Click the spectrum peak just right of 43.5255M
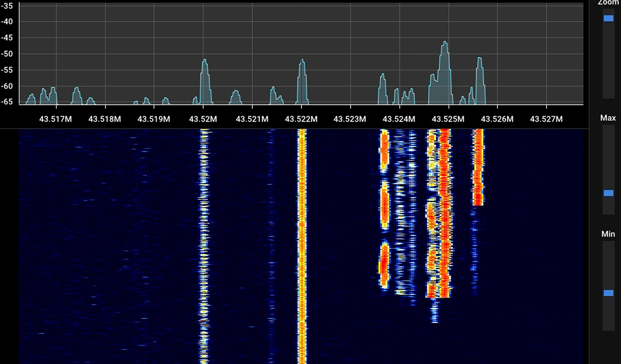Image resolution: width=621 pixels, height=364 pixels. point(480,81)
